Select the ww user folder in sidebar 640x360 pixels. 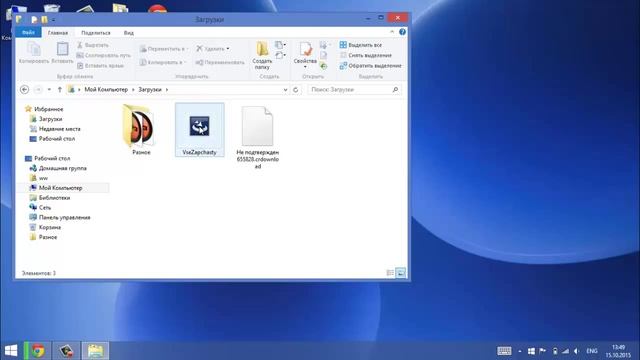(x=39, y=178)
